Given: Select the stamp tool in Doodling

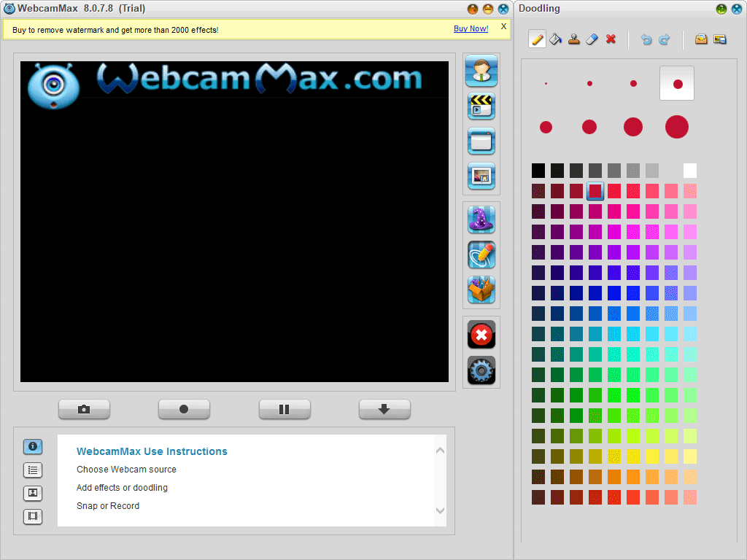Looking at the screenshot, I should point(574,39).
